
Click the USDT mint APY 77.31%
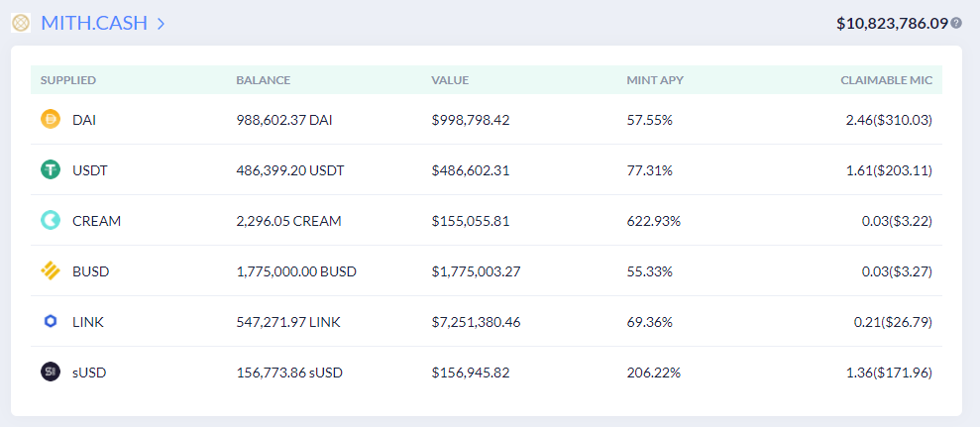[x=649, y=170]
